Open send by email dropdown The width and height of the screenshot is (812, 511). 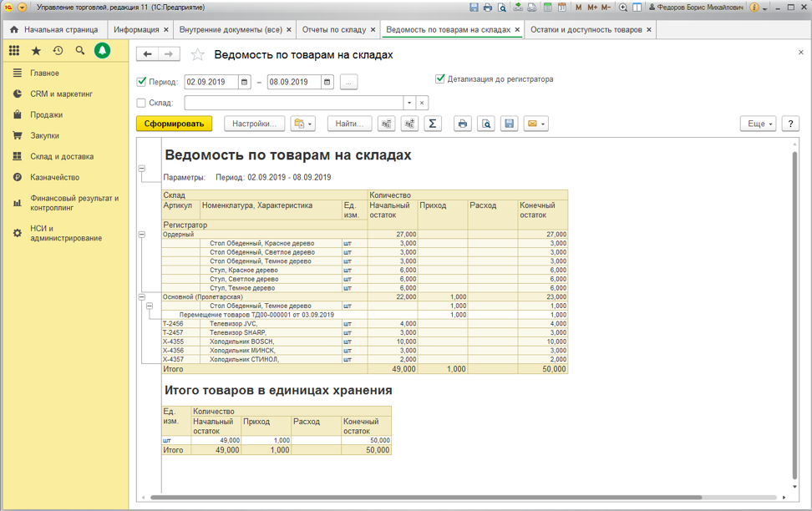536,124
